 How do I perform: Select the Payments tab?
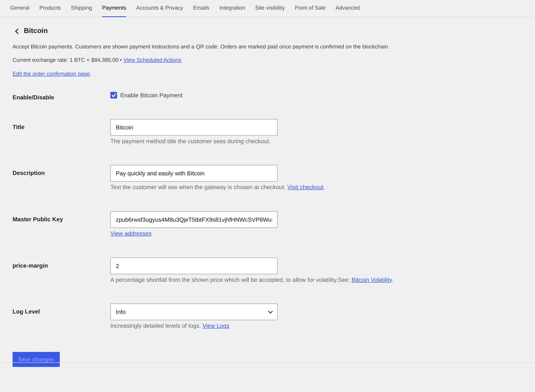coord(114,8)
